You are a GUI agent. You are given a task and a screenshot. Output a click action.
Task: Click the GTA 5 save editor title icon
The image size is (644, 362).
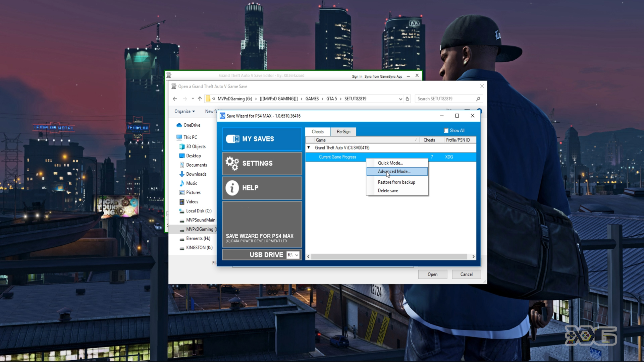(x=169, y=75)
